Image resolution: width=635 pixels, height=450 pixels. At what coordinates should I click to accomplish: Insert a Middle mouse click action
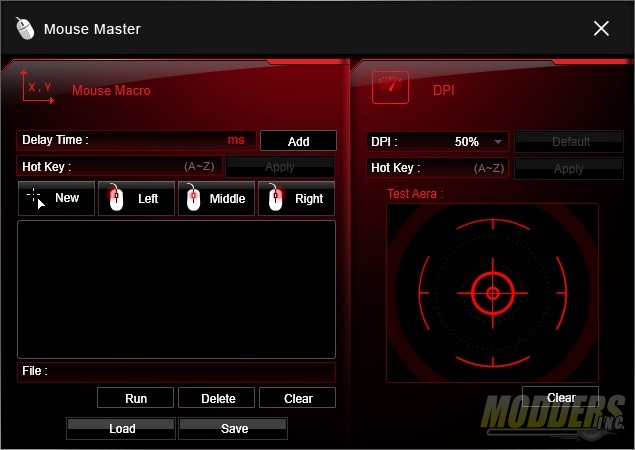point(217,198)
